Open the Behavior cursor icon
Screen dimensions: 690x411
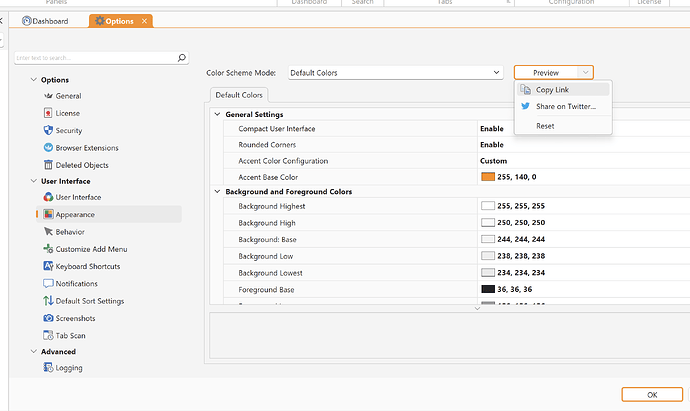point(48,231)
